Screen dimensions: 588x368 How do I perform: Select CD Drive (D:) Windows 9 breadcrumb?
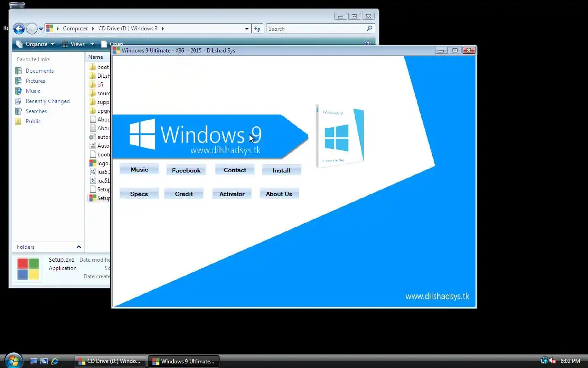click(x=128, y=29)
